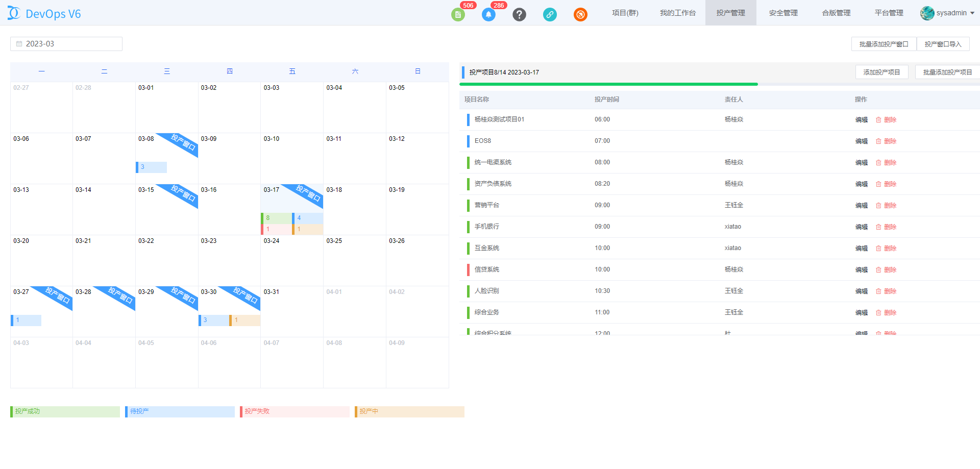Open the 项目(群) menu
The width and height of the screenshot is (980, 469).
click(x=625, y=13)
